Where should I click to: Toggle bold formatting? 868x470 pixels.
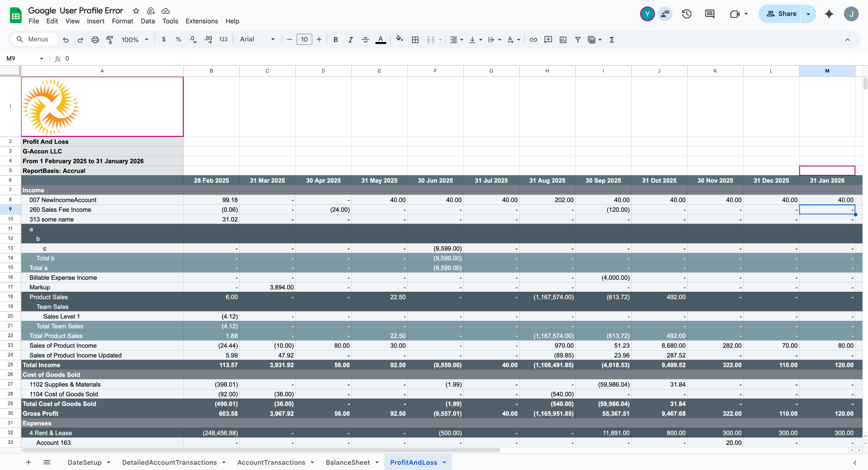click(335, 40)
